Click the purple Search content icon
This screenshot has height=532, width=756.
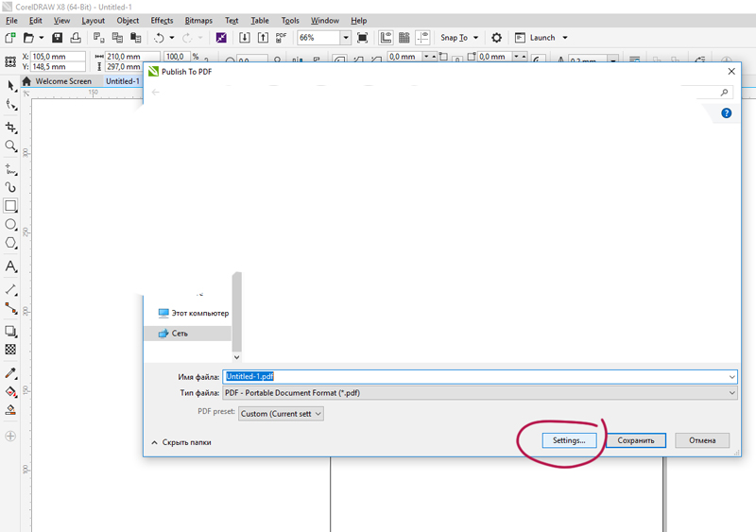[x=221, y=38]
